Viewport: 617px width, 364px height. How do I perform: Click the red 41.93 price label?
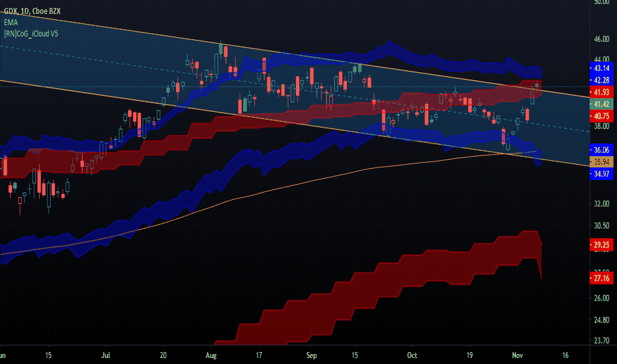click(601, 92)
